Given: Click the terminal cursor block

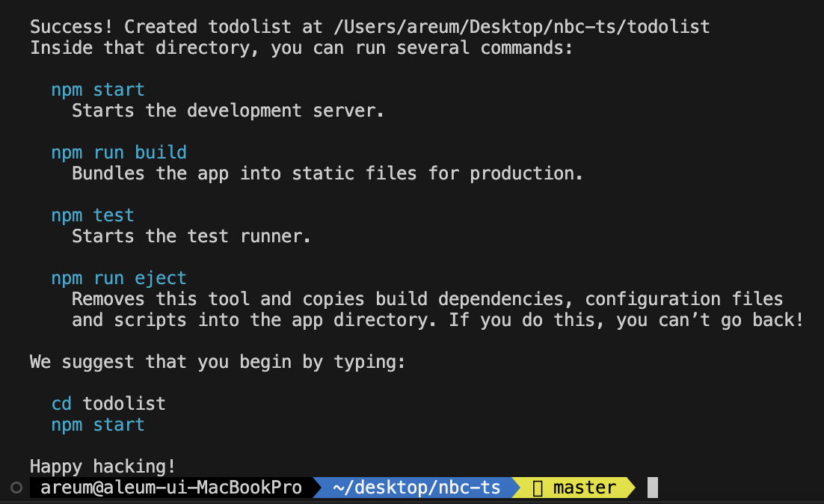Looking at the screenshot, I should coord(653,488).
